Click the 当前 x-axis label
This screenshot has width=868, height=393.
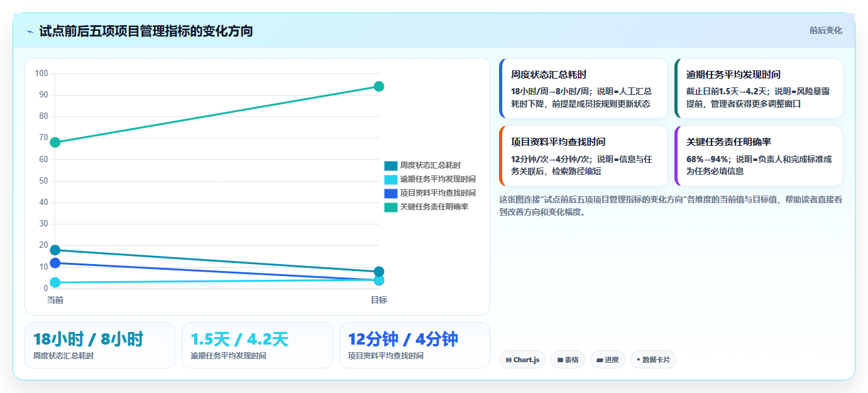coord(55,300)
